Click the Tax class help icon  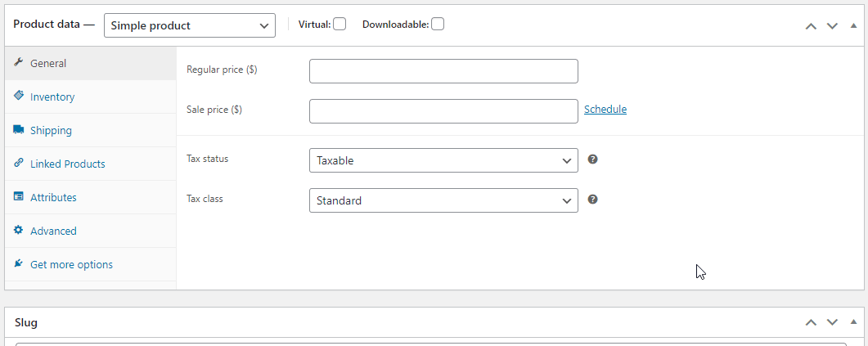(593, 200)
